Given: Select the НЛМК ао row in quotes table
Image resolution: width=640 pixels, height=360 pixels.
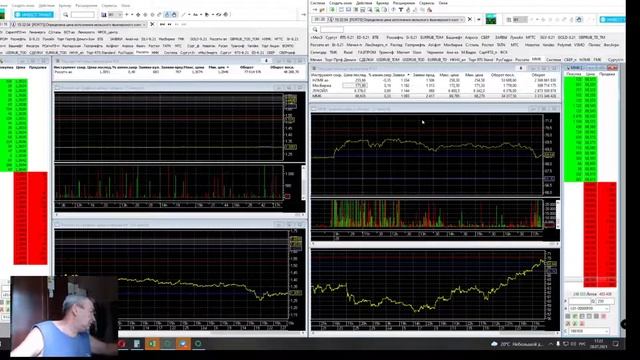Looking at the screenshot, I should tap(435, 80).
